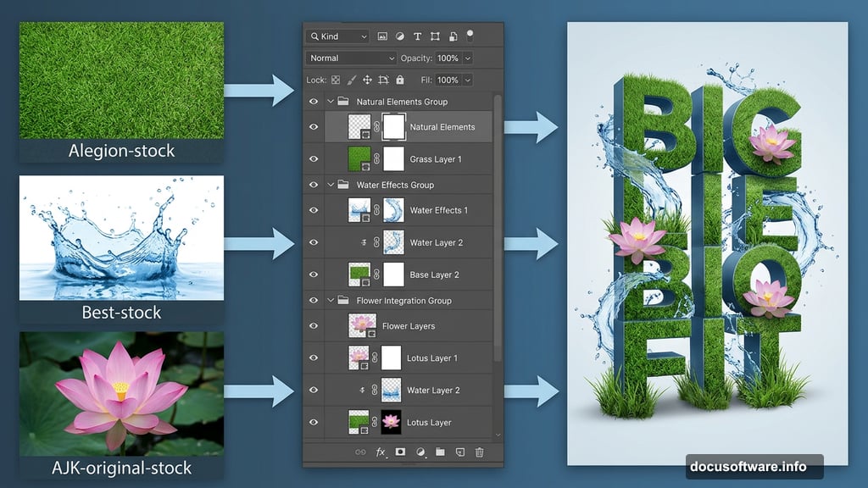The height and width of the screenshot is (488, 868).
Task: Select the Natural Elements layer
Action: click(441, 125)
